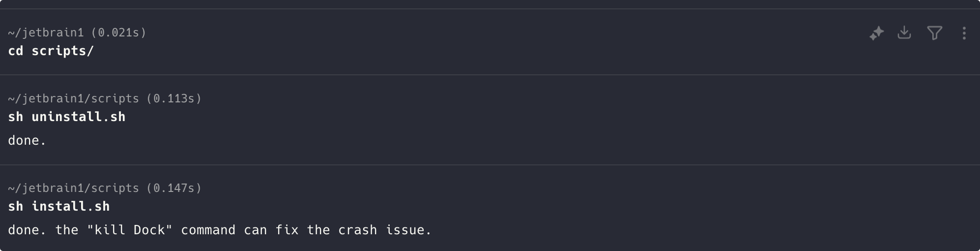Click "sh" before uninstall.sh
980x251 pixels.
click(16, 117)
